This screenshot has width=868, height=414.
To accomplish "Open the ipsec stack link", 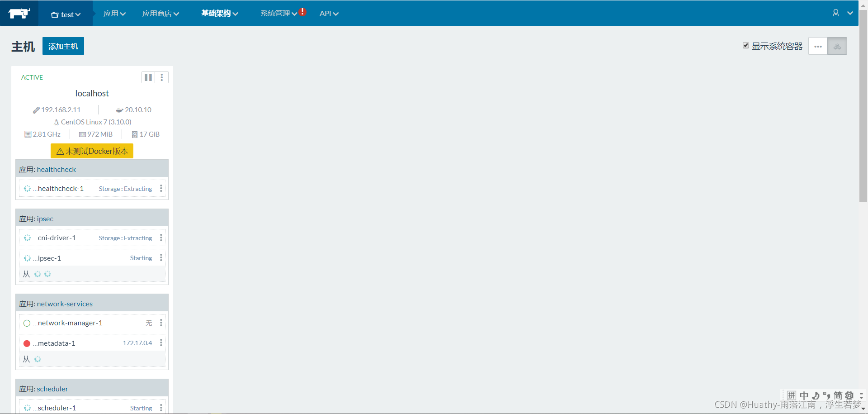I will pos(45,219).
